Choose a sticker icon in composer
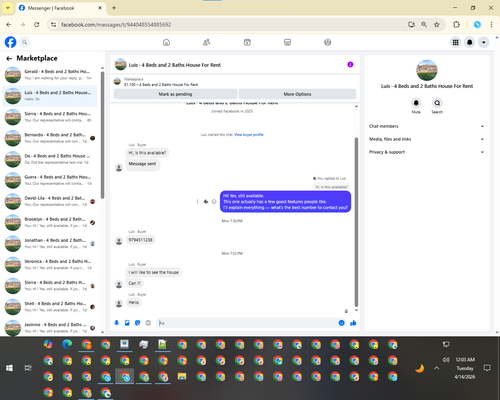Viewport: 500px width, 400px height. (138, 323)
